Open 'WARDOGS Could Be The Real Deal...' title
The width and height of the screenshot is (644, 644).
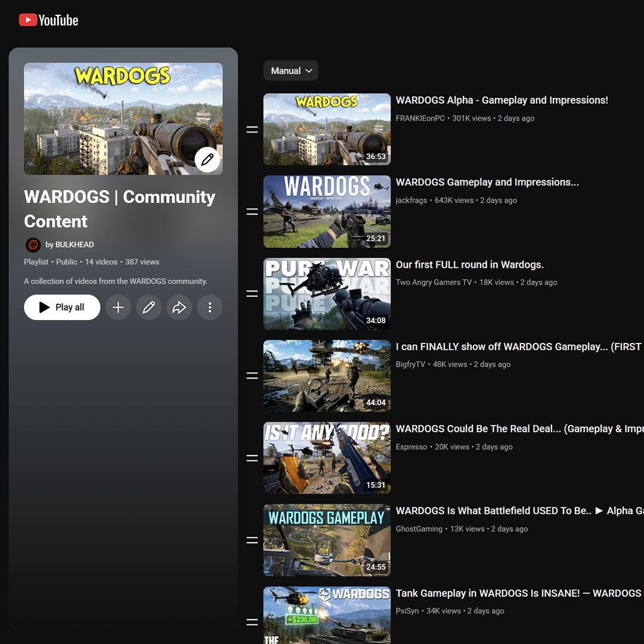519,429
